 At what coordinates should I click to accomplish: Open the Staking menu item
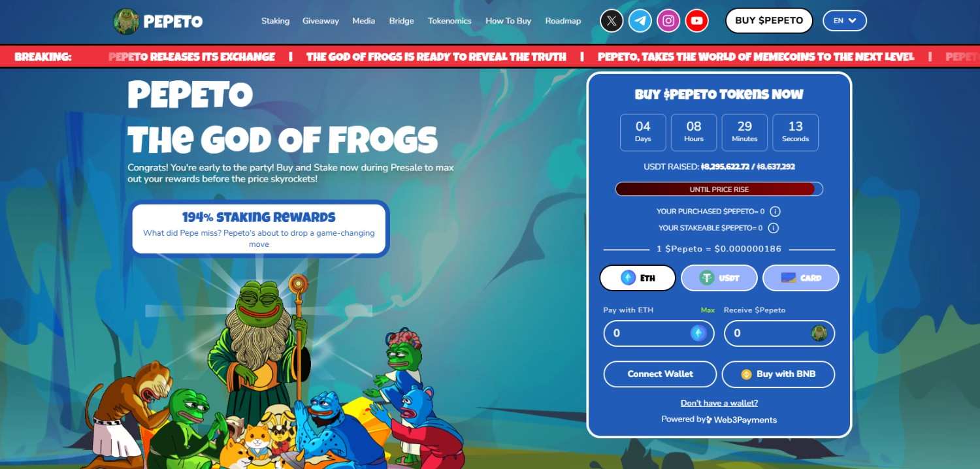tap(275, 21)
